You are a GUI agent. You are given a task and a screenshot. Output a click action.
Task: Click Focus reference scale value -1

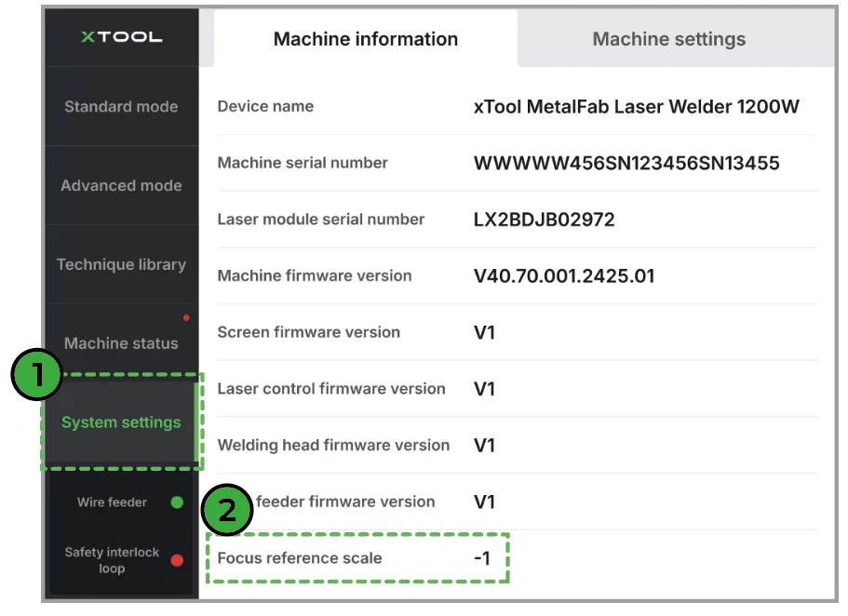click(482, 558)
